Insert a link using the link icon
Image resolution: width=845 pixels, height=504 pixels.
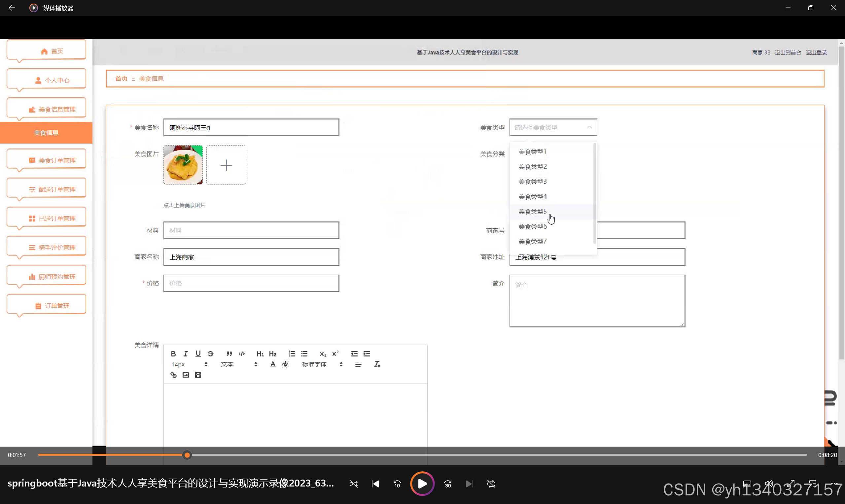pos(173,375)
